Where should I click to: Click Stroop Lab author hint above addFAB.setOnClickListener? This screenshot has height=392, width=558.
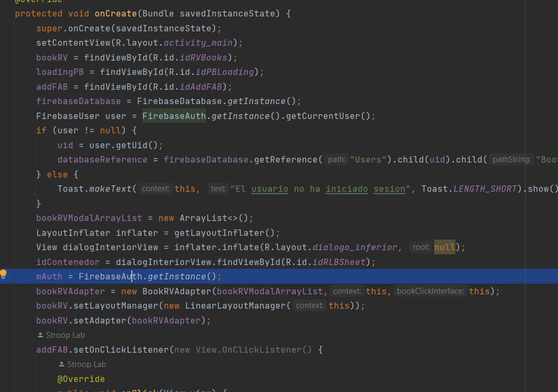[x=61, y=335]
